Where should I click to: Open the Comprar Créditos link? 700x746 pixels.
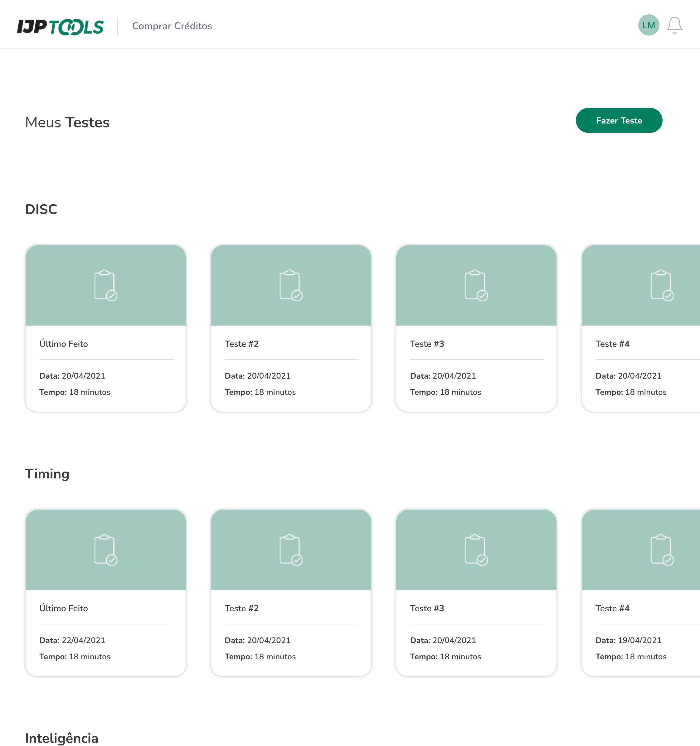(172, 26)
